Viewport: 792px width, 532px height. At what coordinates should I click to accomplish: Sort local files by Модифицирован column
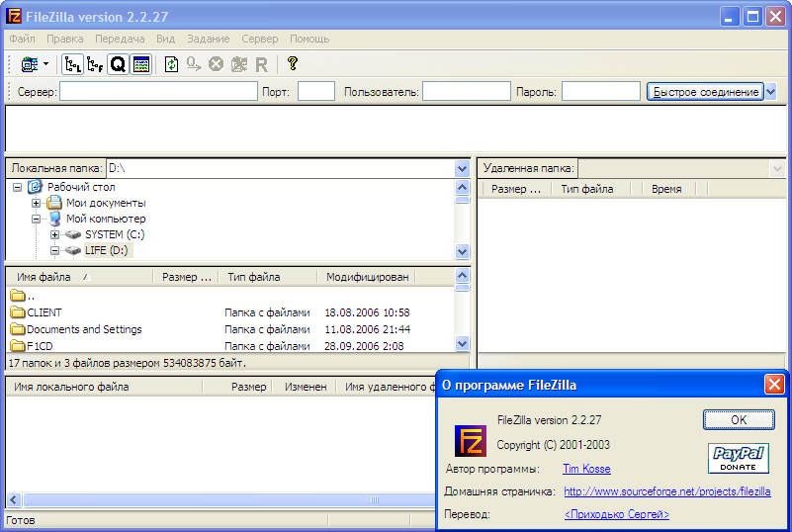point(367,277)
